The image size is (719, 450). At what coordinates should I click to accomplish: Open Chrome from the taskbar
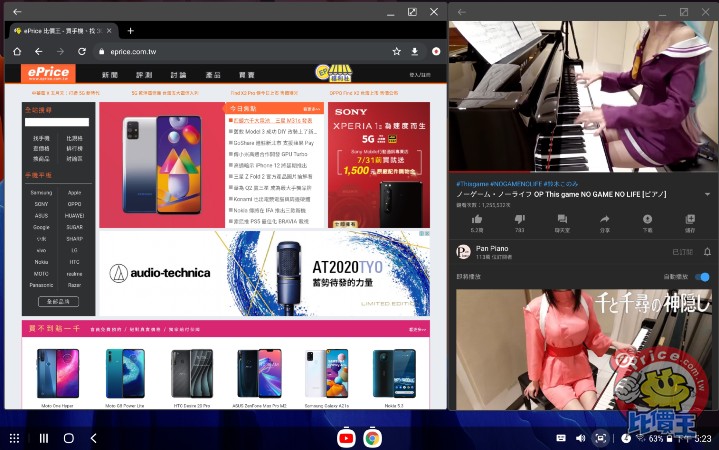click(372, 439)
